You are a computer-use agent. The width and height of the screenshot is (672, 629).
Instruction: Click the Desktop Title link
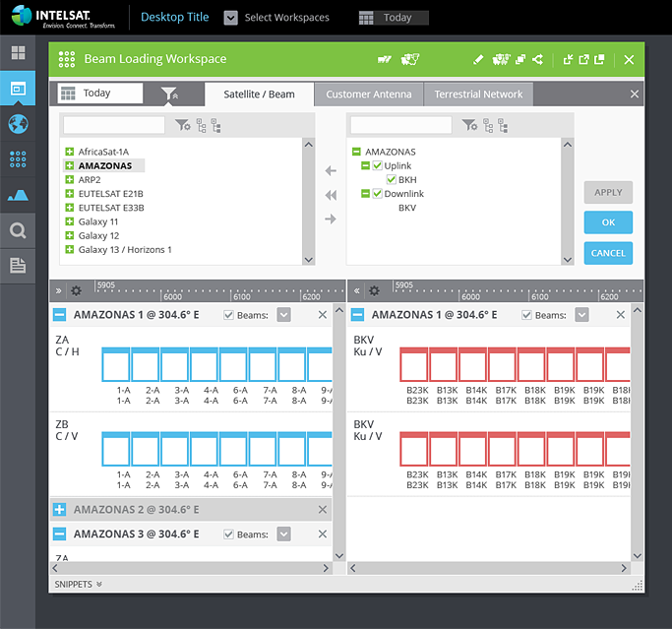click(175, 17)
